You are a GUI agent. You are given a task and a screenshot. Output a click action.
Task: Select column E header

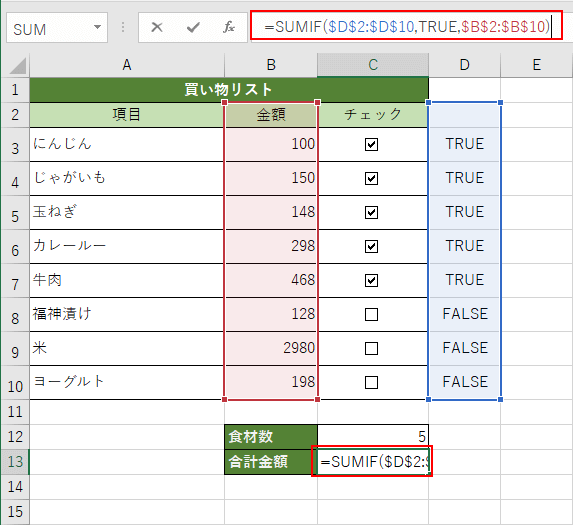(536, 65)
